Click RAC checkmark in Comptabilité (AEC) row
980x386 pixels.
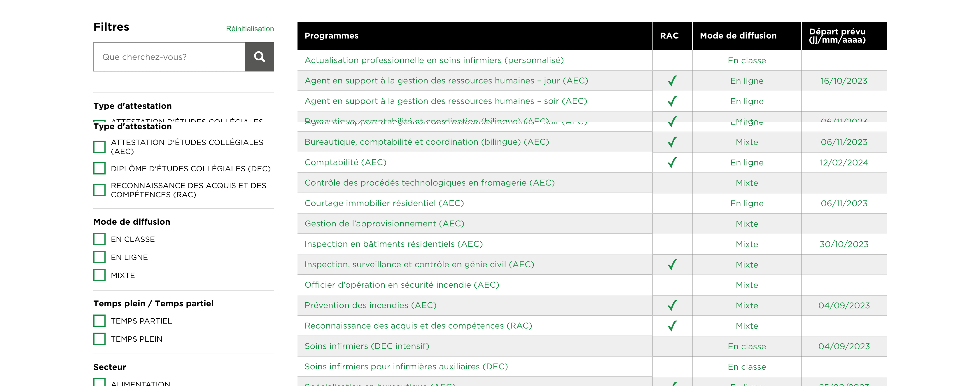[x=672, y=163]
